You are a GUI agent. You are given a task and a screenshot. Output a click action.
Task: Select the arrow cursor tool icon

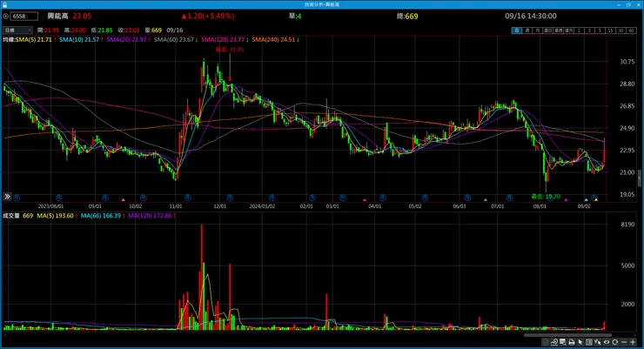(x=580, y=342)
